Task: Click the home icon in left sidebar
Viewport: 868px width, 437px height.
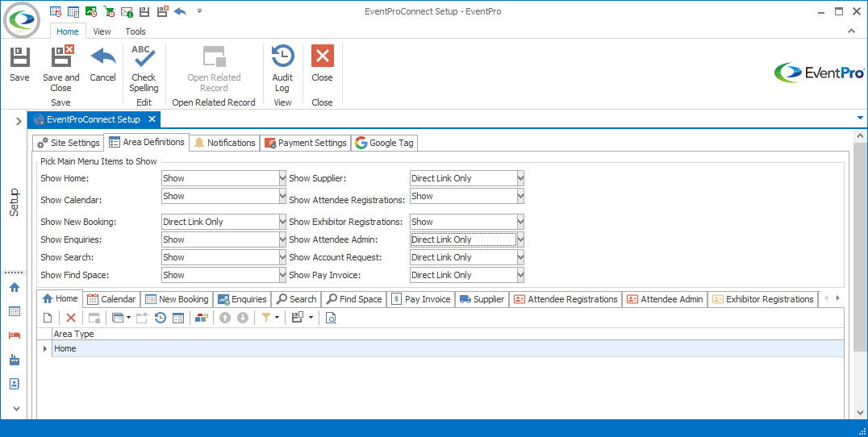Action: 15,287
